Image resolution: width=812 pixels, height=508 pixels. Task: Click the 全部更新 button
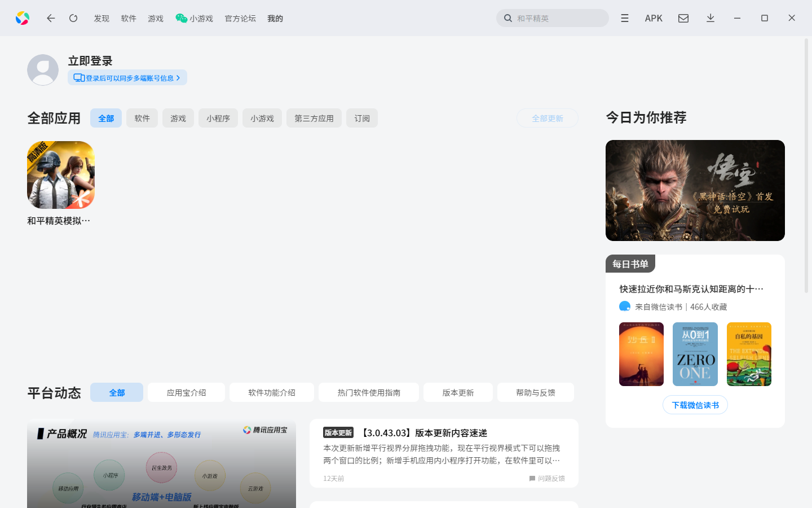pos(548,118)
